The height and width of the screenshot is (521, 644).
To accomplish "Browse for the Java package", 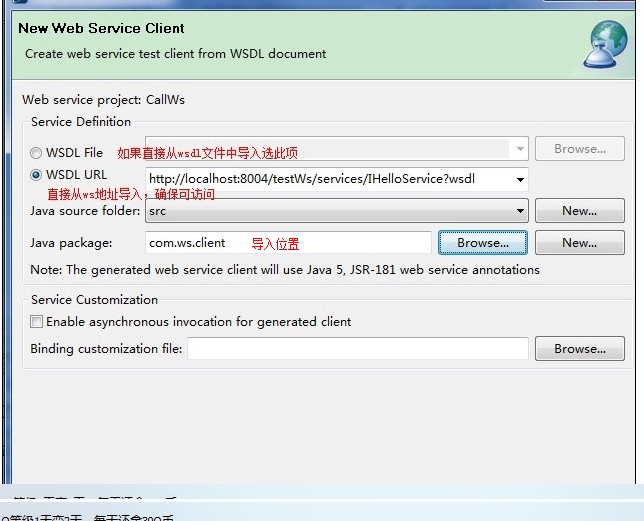I will click(x=483, y=242).
